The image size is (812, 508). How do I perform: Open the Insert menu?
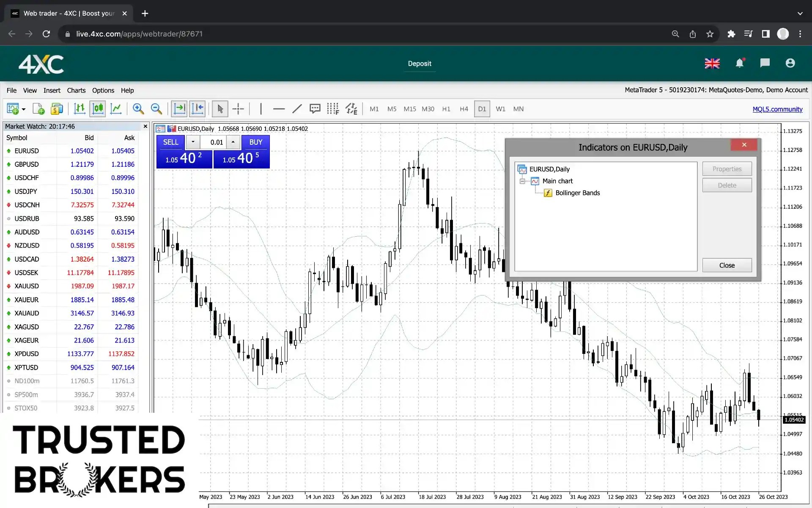(52, 90)
